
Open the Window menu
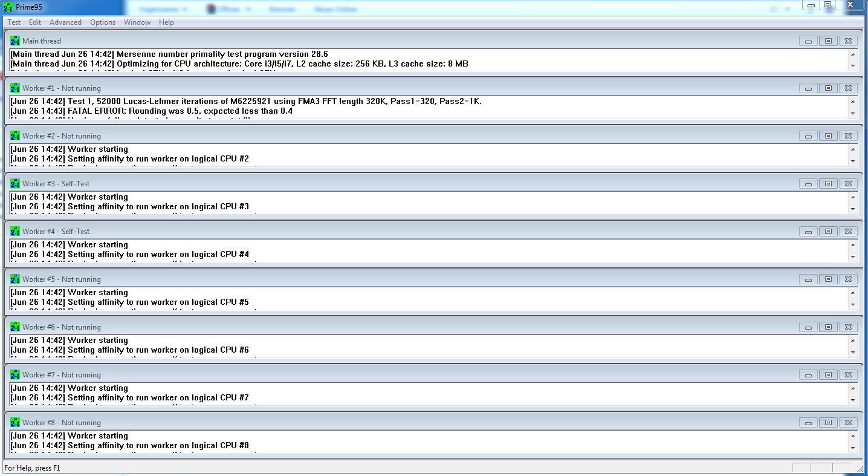click(137, 22)
